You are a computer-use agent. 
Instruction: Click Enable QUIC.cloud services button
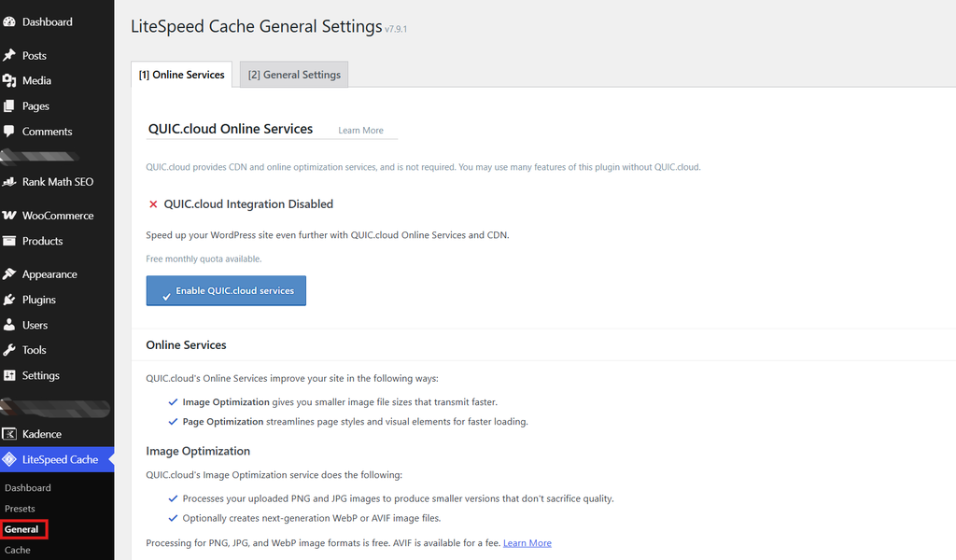[x=226, y=290]
